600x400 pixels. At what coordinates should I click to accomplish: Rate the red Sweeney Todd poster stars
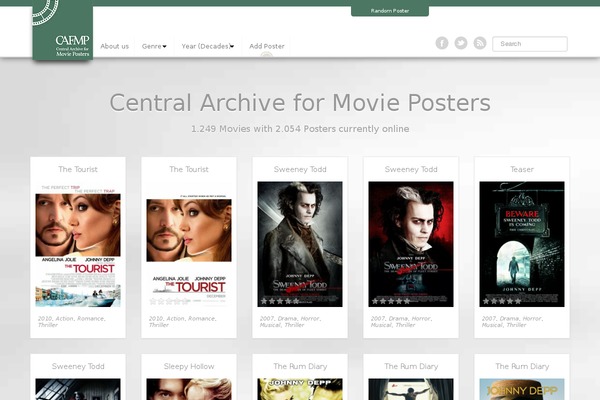(391, 301)
